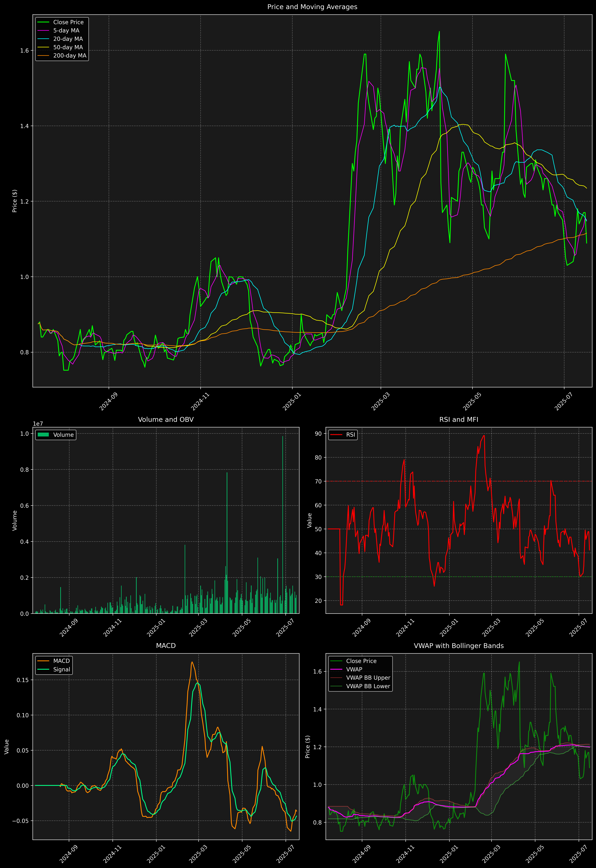Click the 30 tick on the RSI axis
The height and width of the screenshot is (868, 596).
tap(318, 577)
